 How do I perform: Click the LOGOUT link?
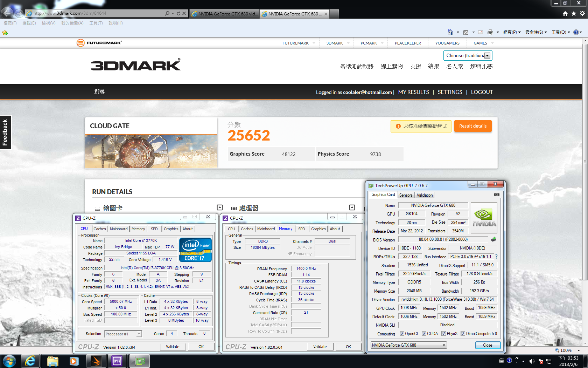point(482,92)
